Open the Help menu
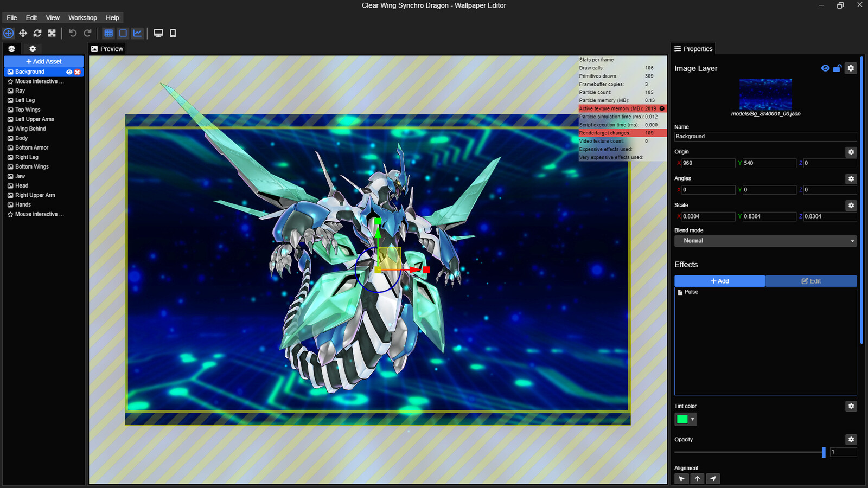Viewport: 868px width, 488px height. click(x=112, y=18)
